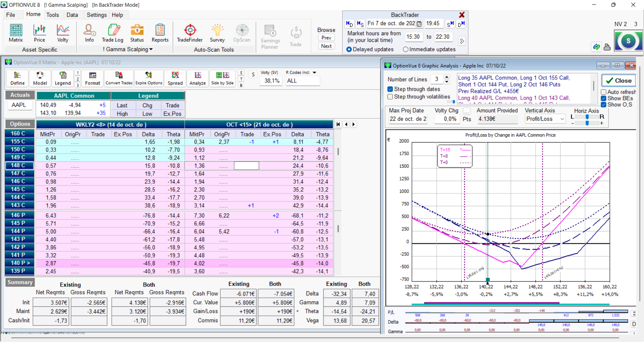
Task: Click the Close button in Graphic Analysis
Action: click(619, 80)
